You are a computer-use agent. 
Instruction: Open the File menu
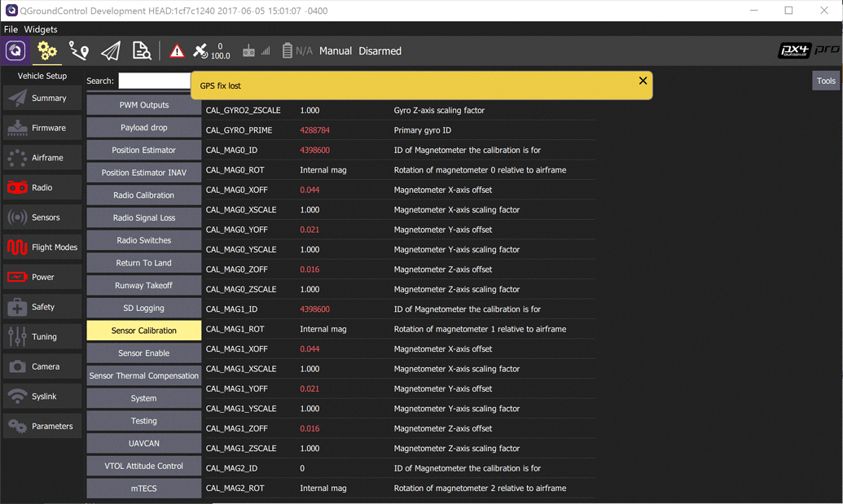click(11, 29)
